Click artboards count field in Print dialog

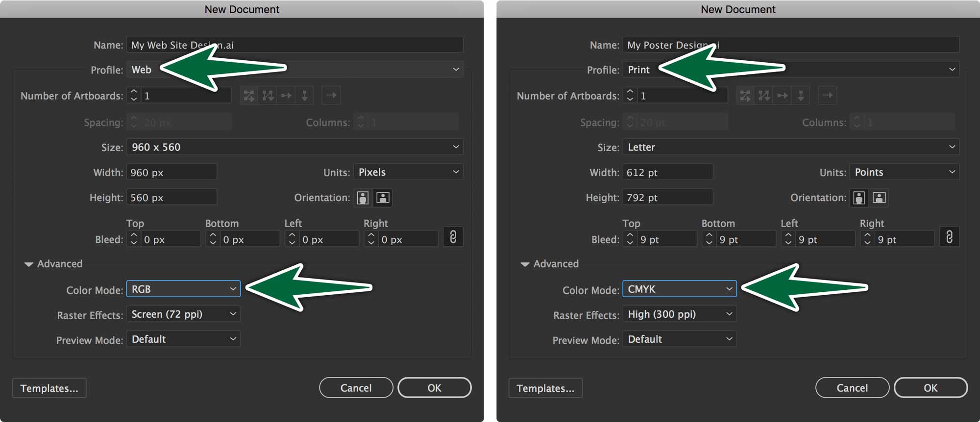pos(683,95)
